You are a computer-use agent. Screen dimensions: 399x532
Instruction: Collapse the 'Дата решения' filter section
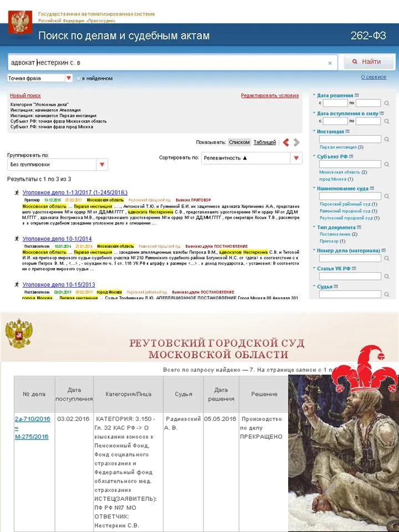(x=314, y=95)
